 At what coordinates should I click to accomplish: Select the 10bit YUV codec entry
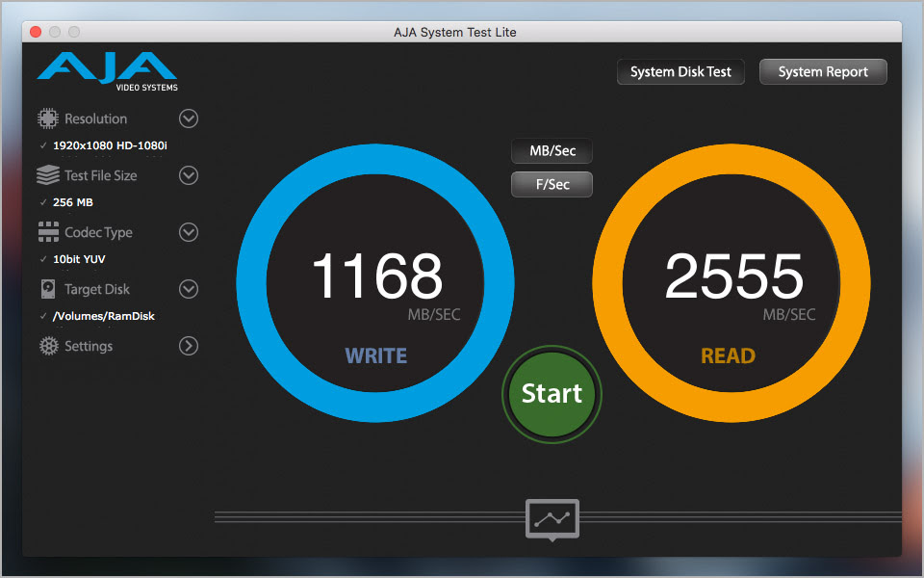(79, 259)
